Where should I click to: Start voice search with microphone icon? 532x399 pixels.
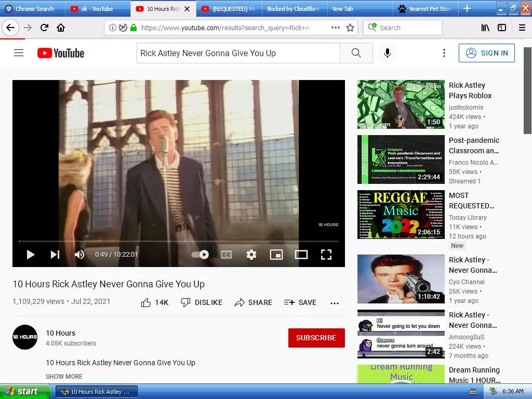point(388,53)
